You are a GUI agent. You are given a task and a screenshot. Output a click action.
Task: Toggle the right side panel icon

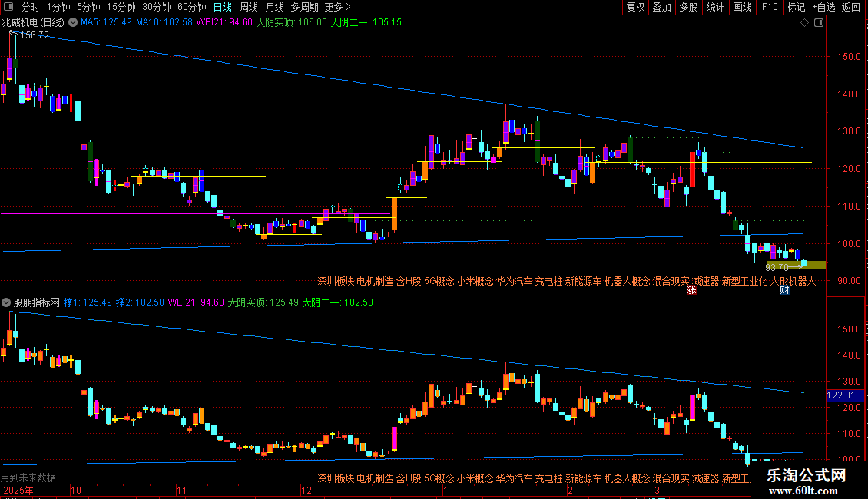(x=819, y=23)
